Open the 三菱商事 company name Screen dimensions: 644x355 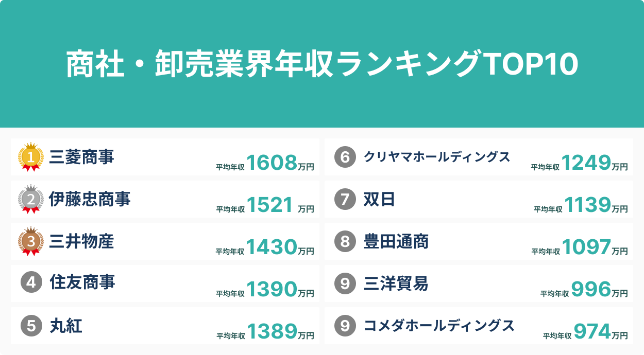(x=81, y=157)
